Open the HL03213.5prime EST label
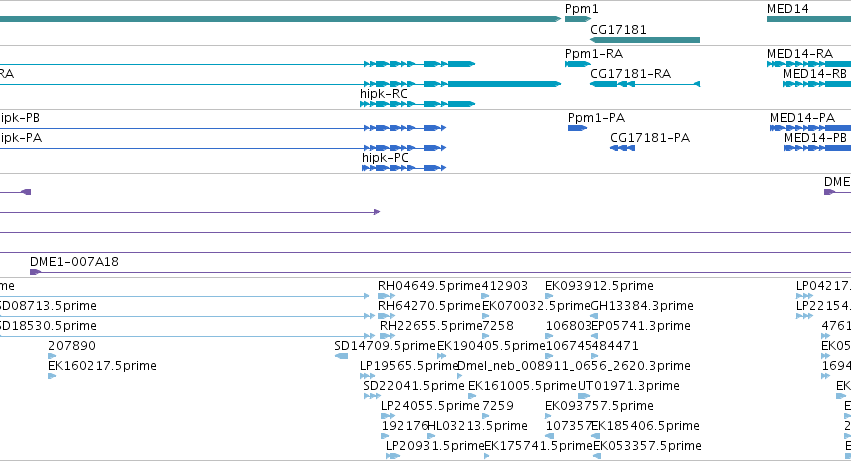Screen dimensions: 851x461 (477, 426)
